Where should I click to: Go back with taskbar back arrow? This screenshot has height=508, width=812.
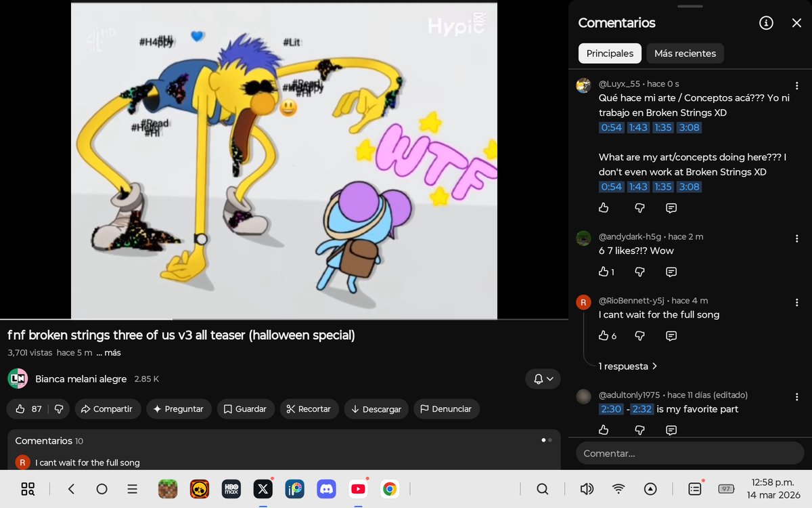click(71, 489)
